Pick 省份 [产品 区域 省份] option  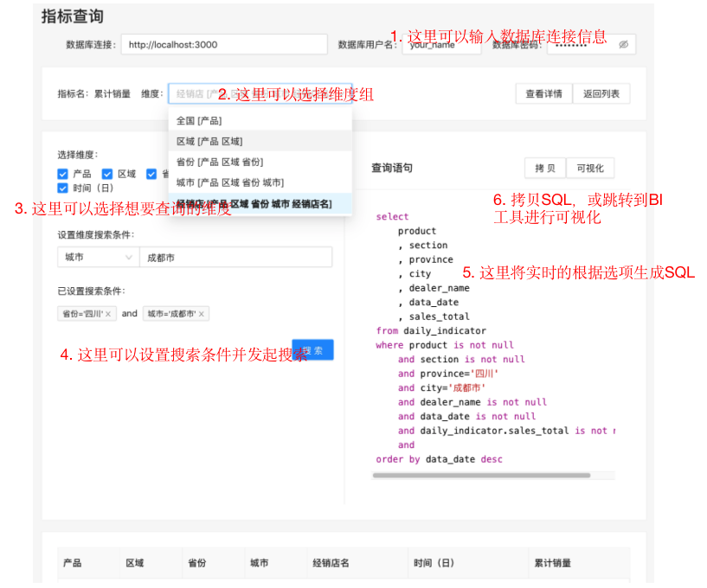click(x=220, y=162)
